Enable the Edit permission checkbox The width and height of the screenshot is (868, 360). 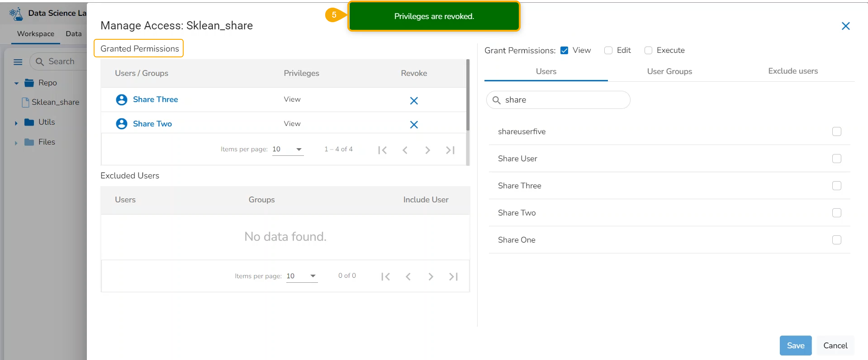coord(608,51)
